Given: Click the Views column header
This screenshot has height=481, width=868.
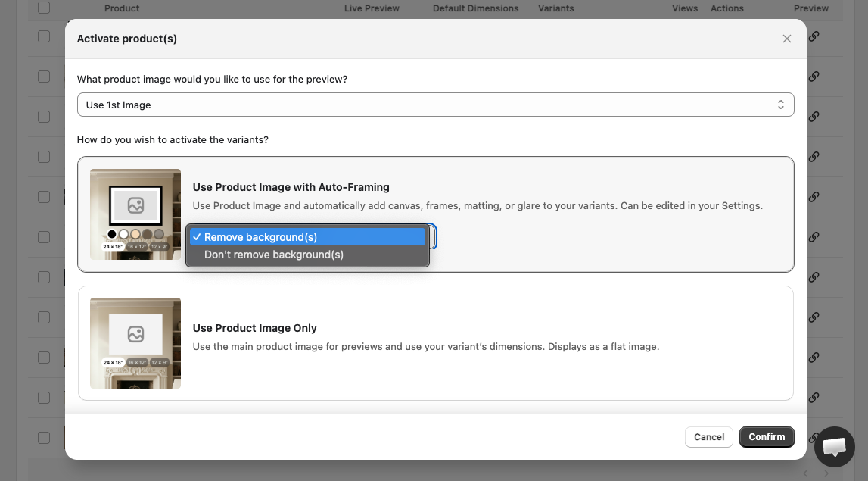Looking at the screenshot, I should [x=685, y=8].
